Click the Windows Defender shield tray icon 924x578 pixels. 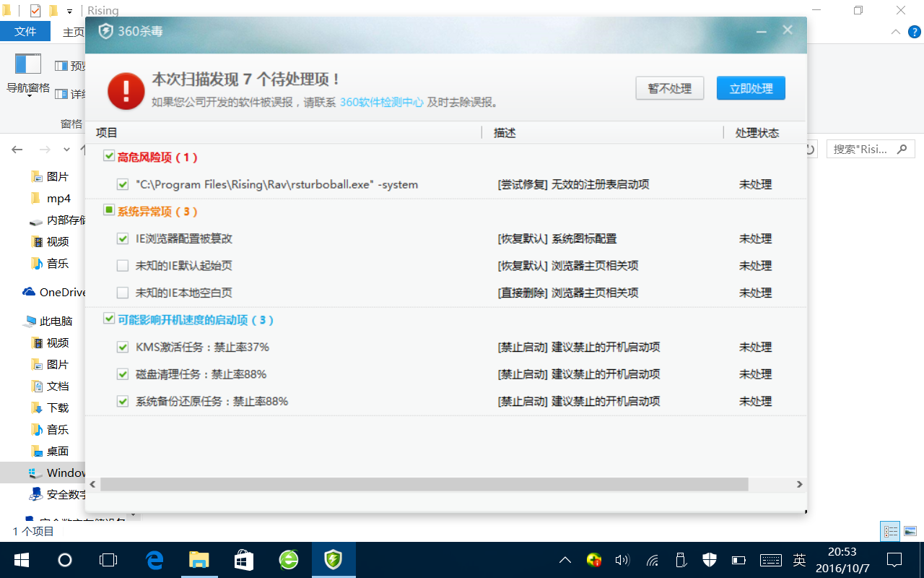(710, 560)
